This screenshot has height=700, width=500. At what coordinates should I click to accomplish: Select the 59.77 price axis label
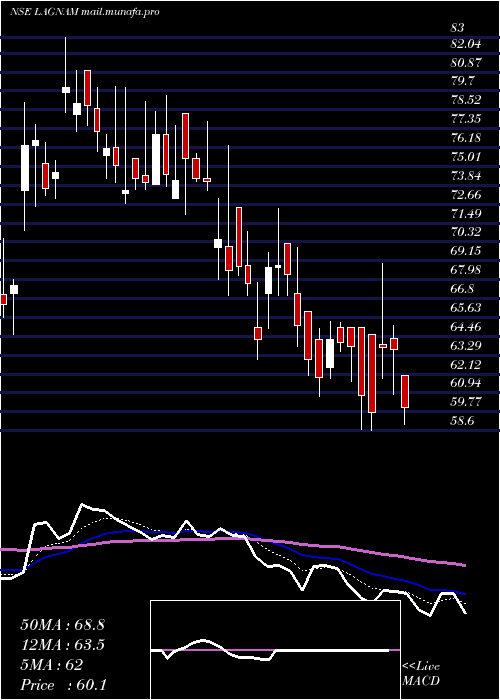point(466,402)
